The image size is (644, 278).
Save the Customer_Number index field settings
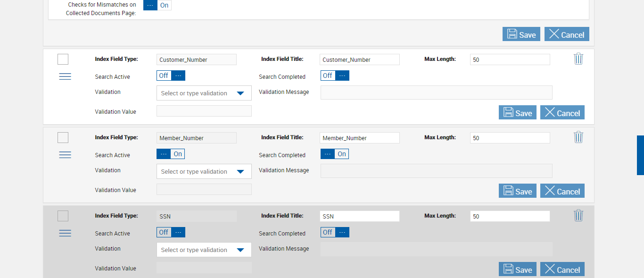pyautogui.click(x=518, y=113)
